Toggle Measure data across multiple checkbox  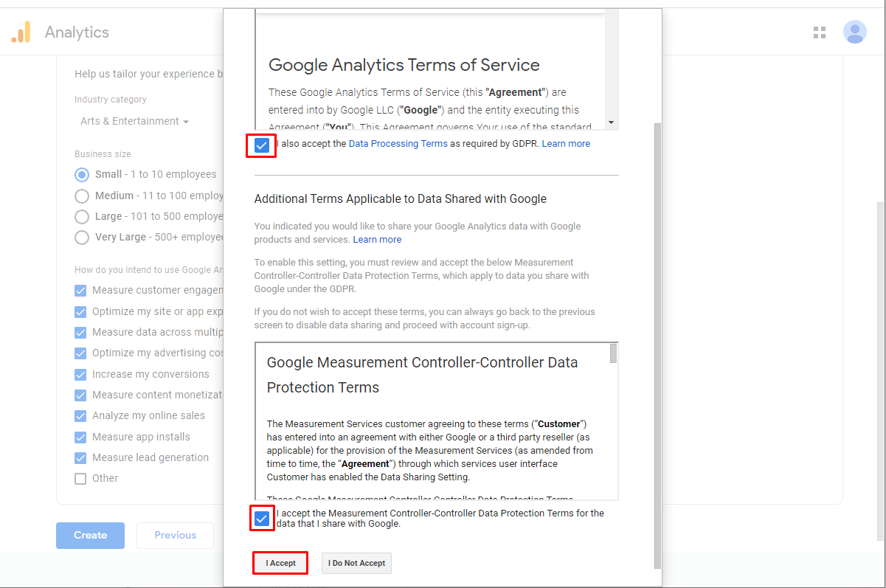click(x=80, y=333)
